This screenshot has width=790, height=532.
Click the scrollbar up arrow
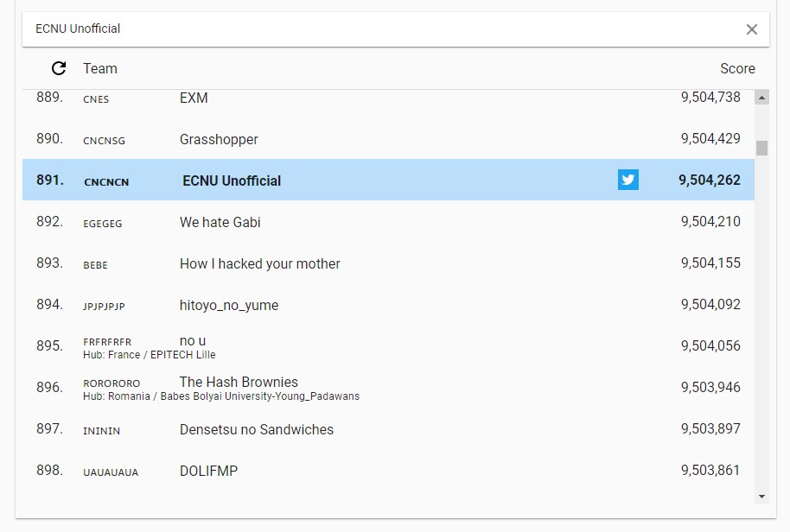pos(761,97)
